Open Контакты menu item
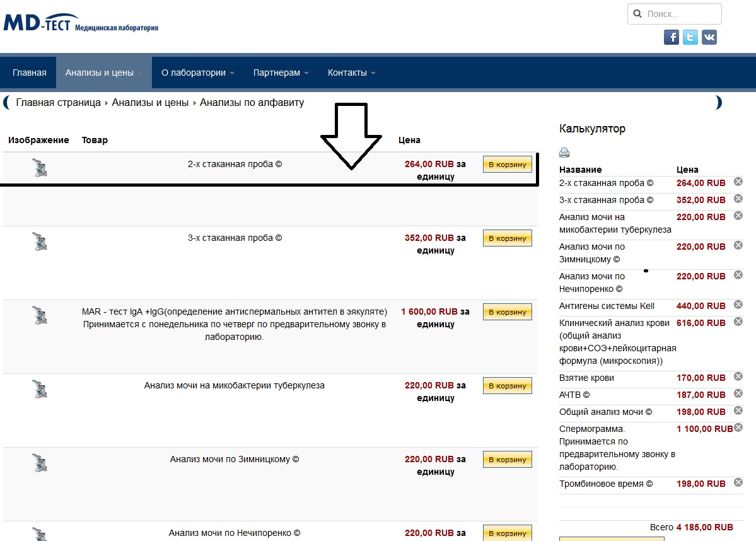Screen dimensions: 756x541 [x=351, y=73]
